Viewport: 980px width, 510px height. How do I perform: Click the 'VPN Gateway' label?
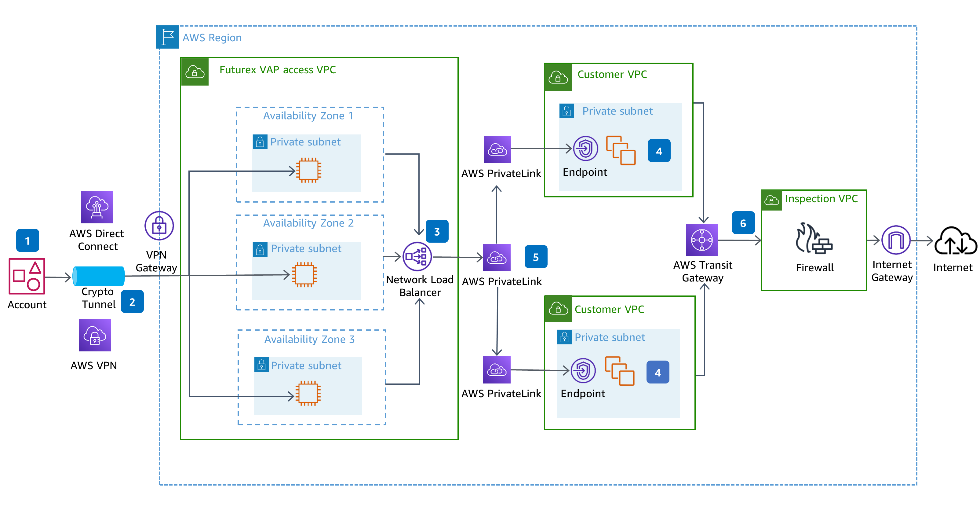(x=156, y=261)
